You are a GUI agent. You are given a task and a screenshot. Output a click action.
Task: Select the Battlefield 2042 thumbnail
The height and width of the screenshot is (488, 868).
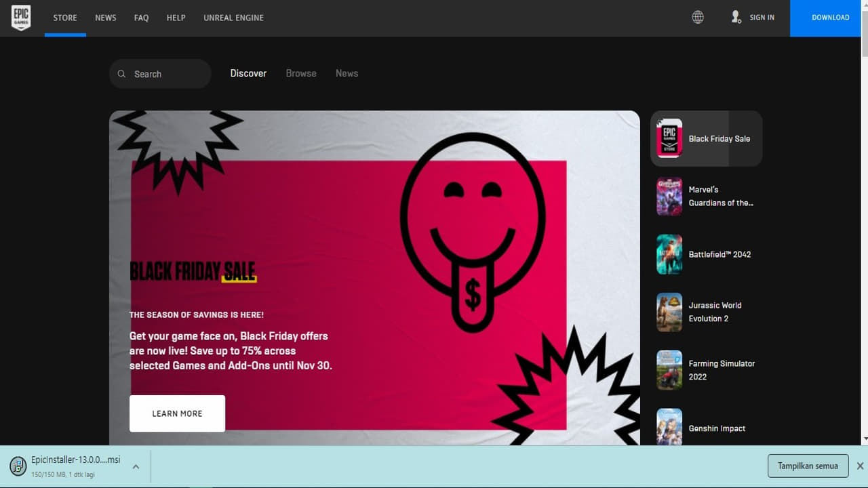point(669,254)
